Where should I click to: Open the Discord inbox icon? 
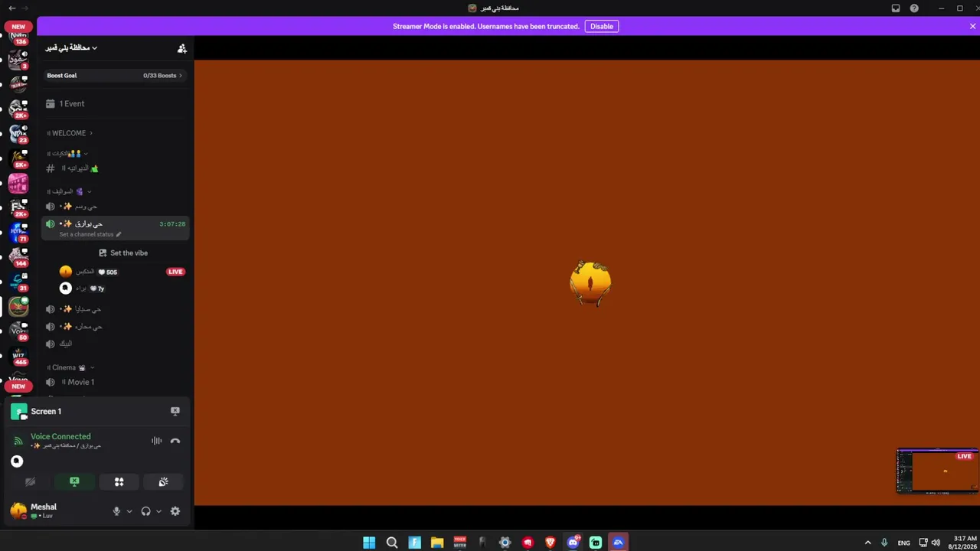[896, 8]
